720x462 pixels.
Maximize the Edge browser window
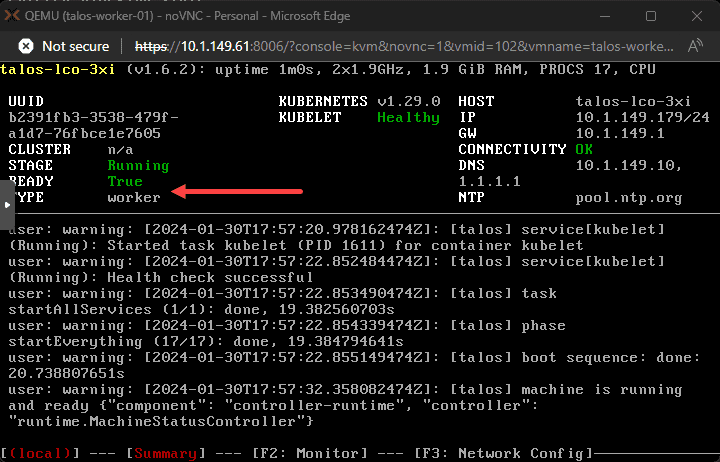[x=651, y=16]
